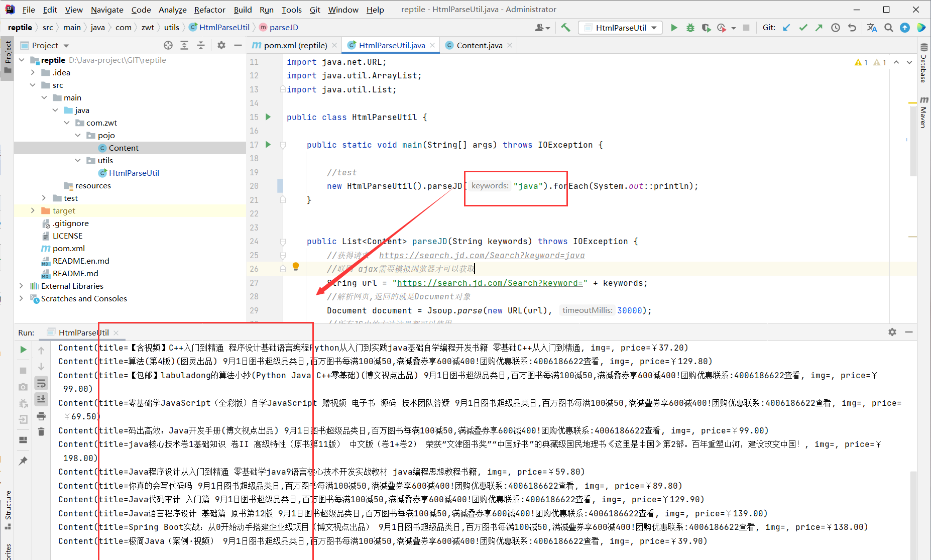This screenshot has width=931, height=560.
Task: Expand the test folder
Action: [x=44, y=198]
